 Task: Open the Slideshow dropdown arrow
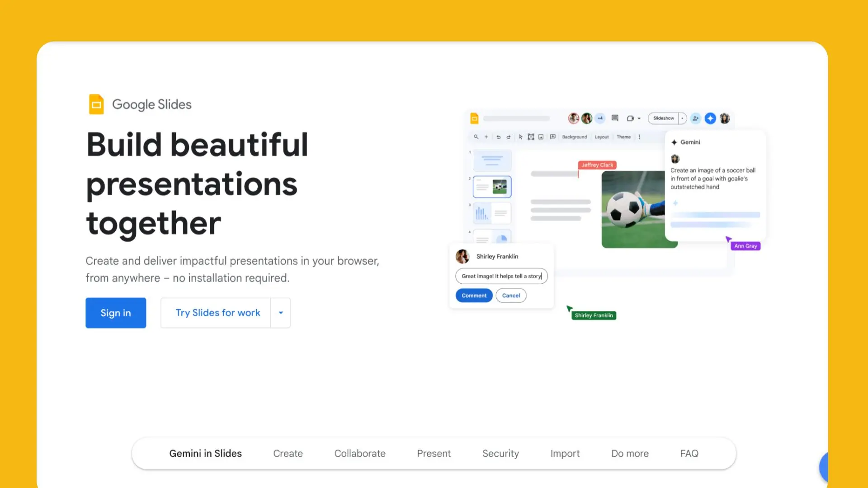[x=682, y=118]
